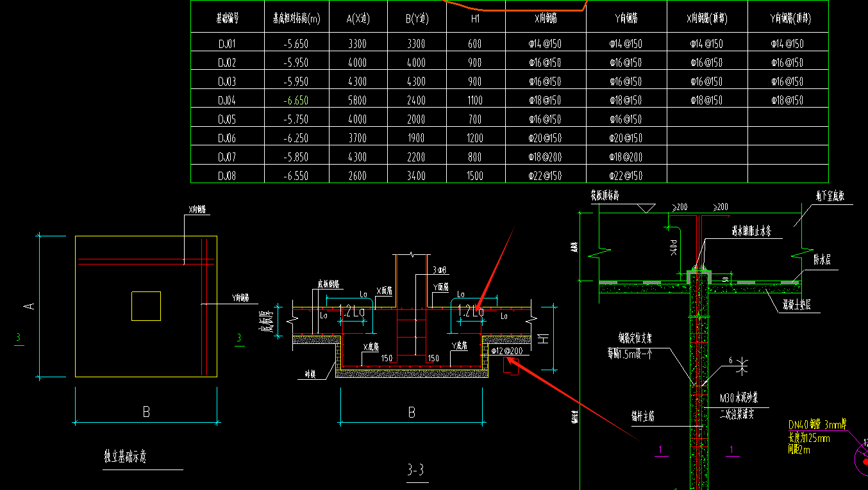Click the H1 value 800 for DJ07

pyautogui.click(x=475, y=157)
